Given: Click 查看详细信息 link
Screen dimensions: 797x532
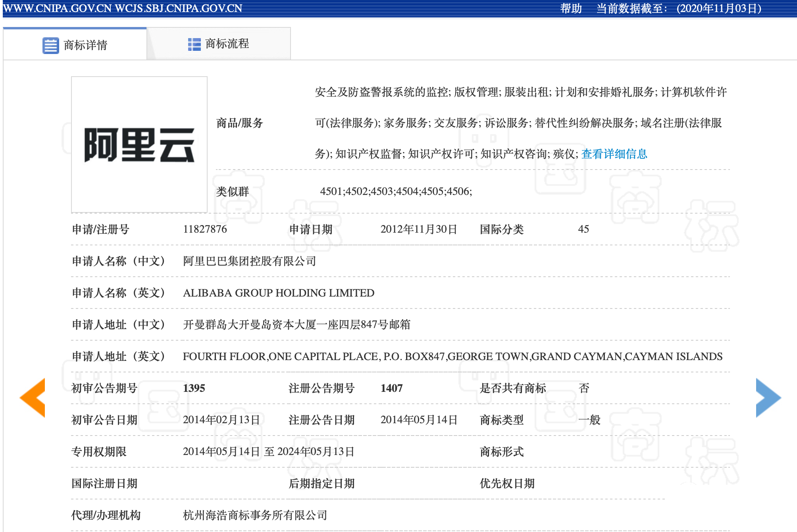Looking at the screenshot, I should (x=614, y=154).
